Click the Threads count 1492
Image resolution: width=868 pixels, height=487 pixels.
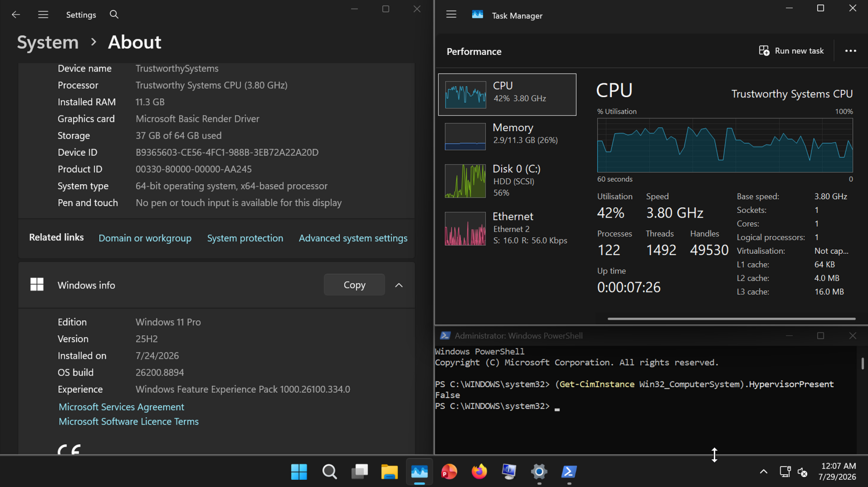(661, 250)
